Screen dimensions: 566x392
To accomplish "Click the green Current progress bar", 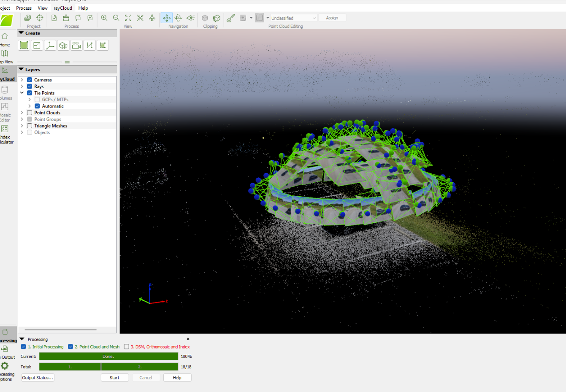I will pos(108,357).
